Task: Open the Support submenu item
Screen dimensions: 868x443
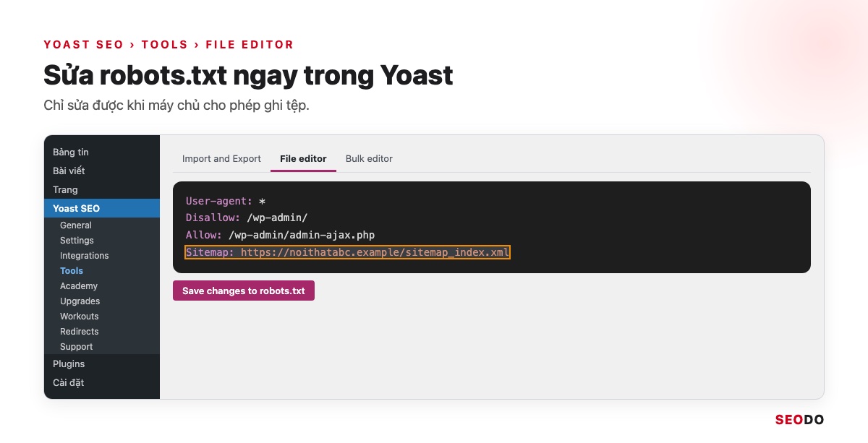Action: (102, 347)
